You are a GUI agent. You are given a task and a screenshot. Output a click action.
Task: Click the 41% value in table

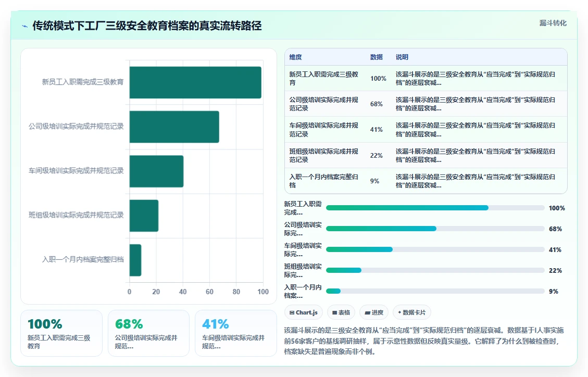pyautogui.click(x=377, y=130)
